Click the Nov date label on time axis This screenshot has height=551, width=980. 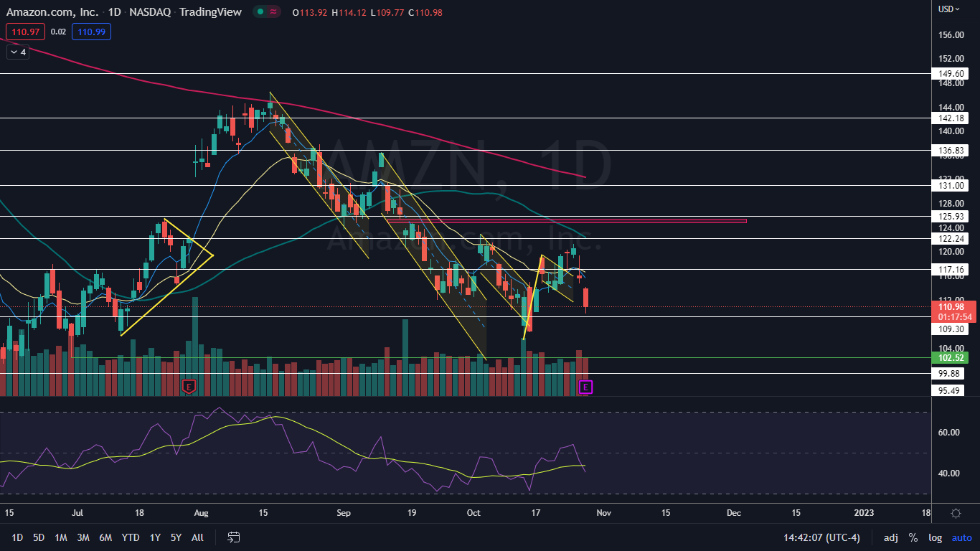tap(603, 513)
